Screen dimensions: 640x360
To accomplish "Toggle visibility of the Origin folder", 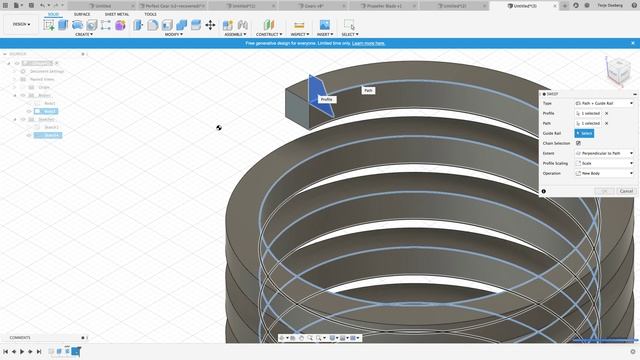I will 23,87.
